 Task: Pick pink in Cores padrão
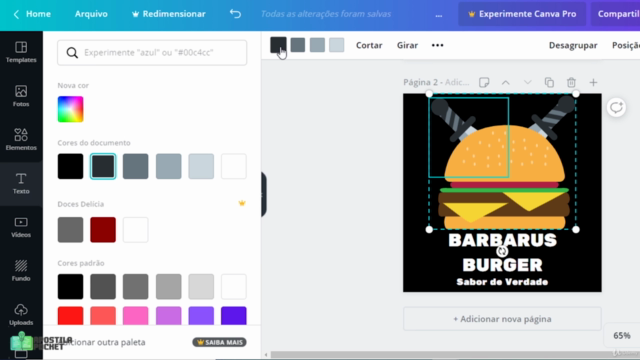[136, 316]
